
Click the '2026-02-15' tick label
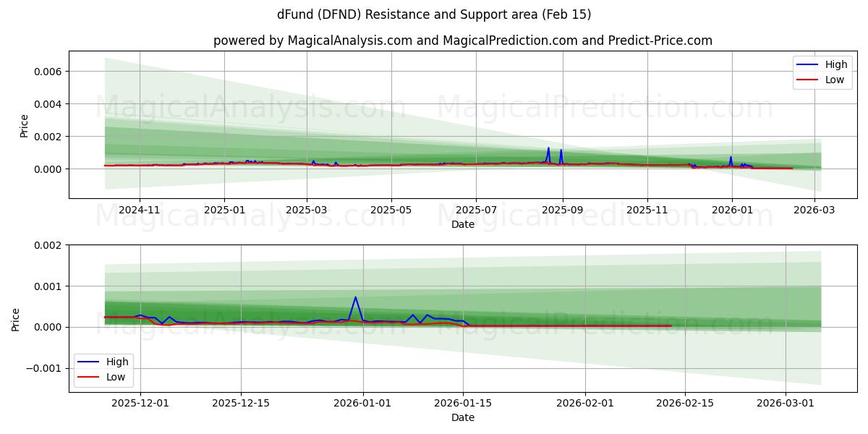tap(686, 403)
